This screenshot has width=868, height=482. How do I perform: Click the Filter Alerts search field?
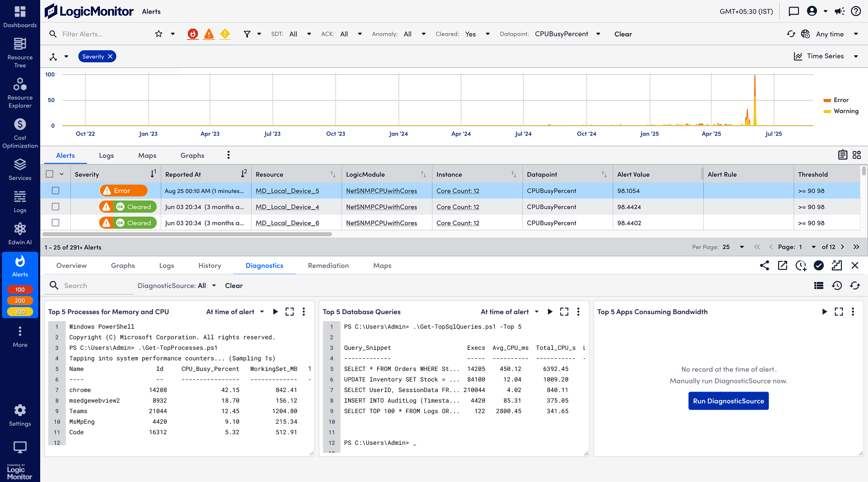click(100, 34)
